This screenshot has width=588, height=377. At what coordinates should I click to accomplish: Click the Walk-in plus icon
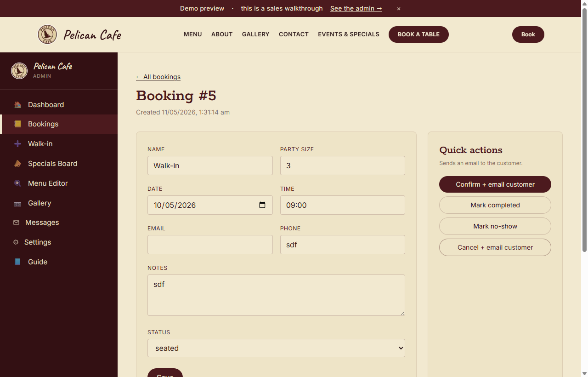[x=17, y=144]
